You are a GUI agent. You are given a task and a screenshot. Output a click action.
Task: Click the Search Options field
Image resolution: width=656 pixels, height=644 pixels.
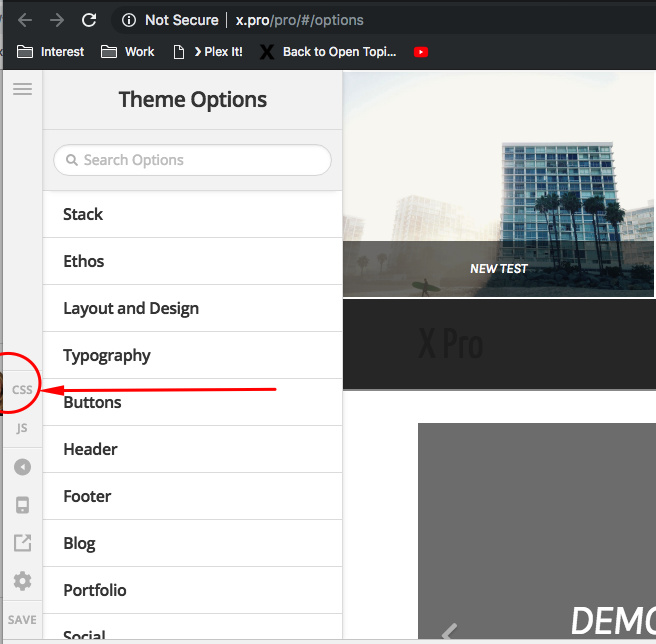(192, 160)
